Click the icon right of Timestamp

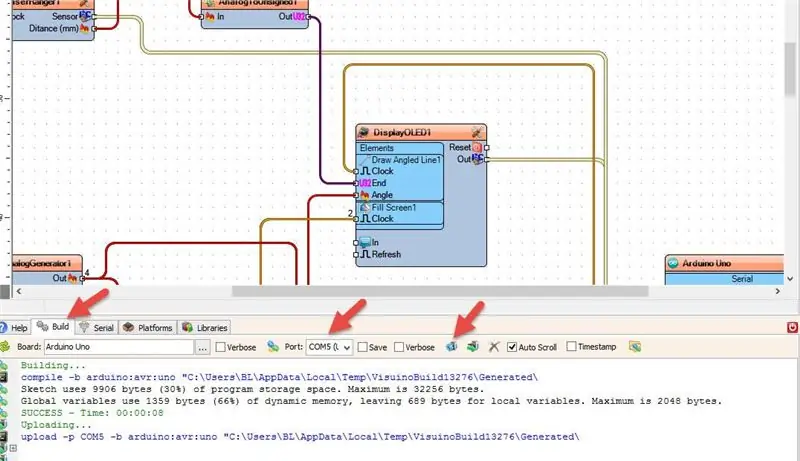[x=635, y=347]
